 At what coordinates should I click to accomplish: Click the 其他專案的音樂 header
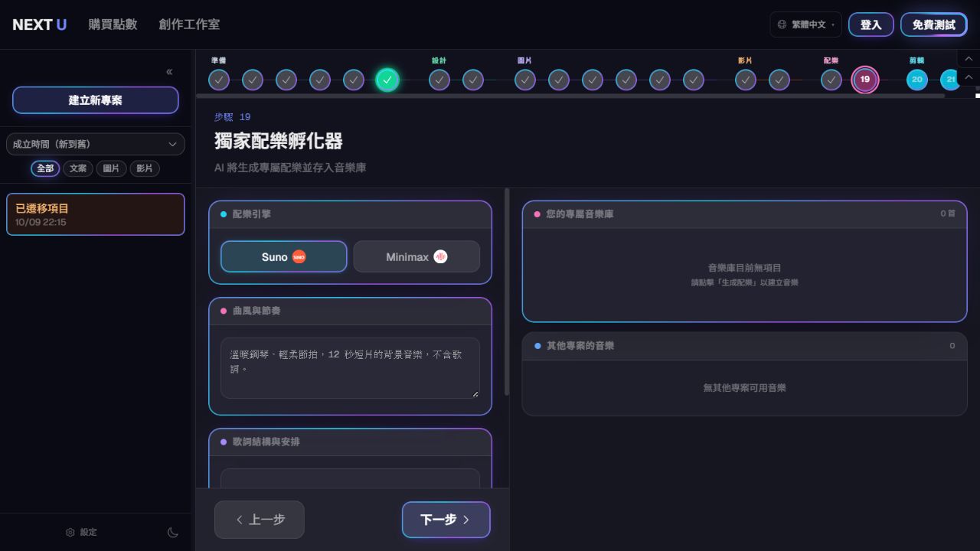click(x=744, y=346)
